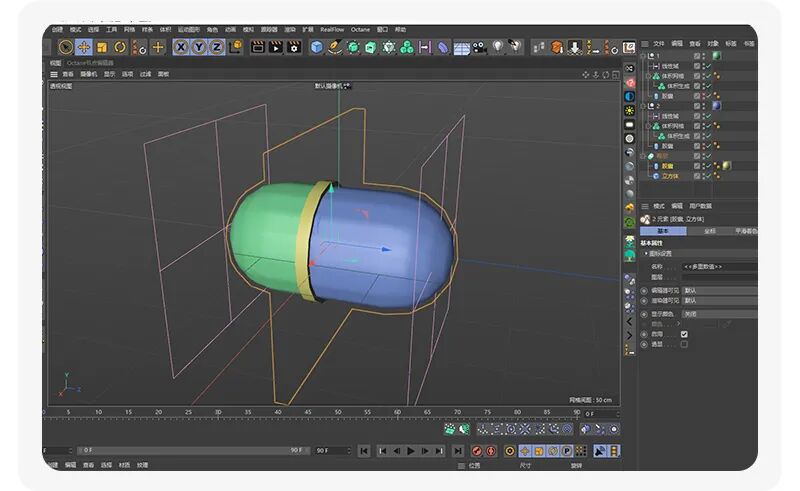Click frame 45 on the timeline ruler
The width and height of the screenshot is (800, 491).
[308, 412]
